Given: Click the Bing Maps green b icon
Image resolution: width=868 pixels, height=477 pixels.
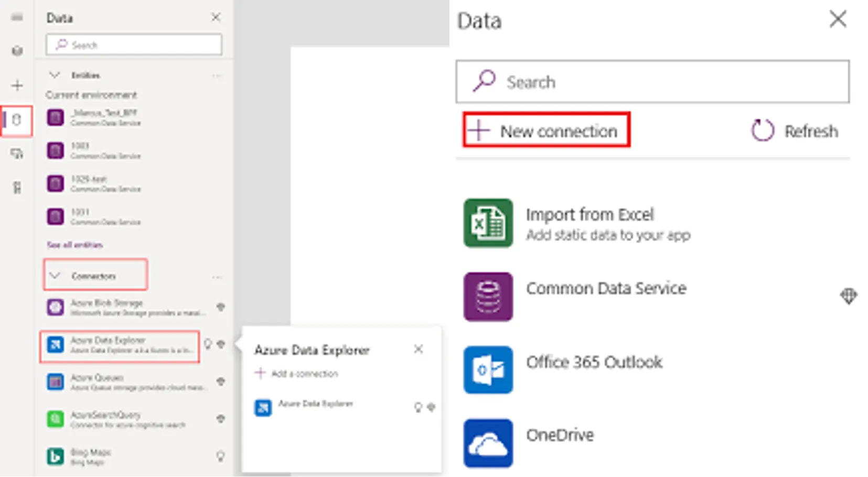Looking at the screenshot, I should click(x=55, y=457).
